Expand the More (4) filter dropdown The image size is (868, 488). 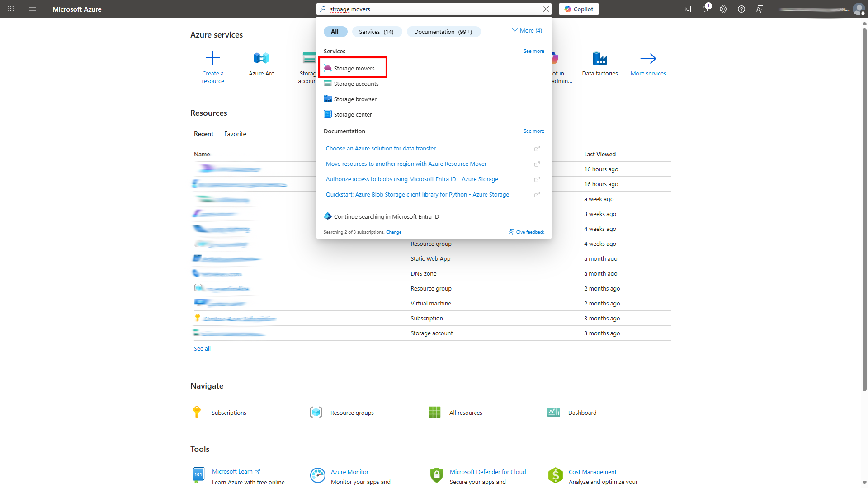(527, 30)
